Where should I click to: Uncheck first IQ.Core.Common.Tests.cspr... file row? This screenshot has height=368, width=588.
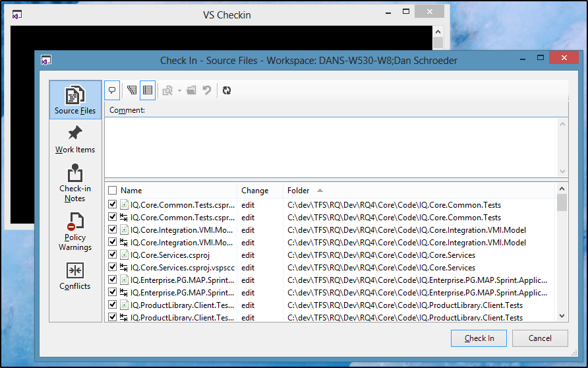pyautogui.click(x=113, y=204)
